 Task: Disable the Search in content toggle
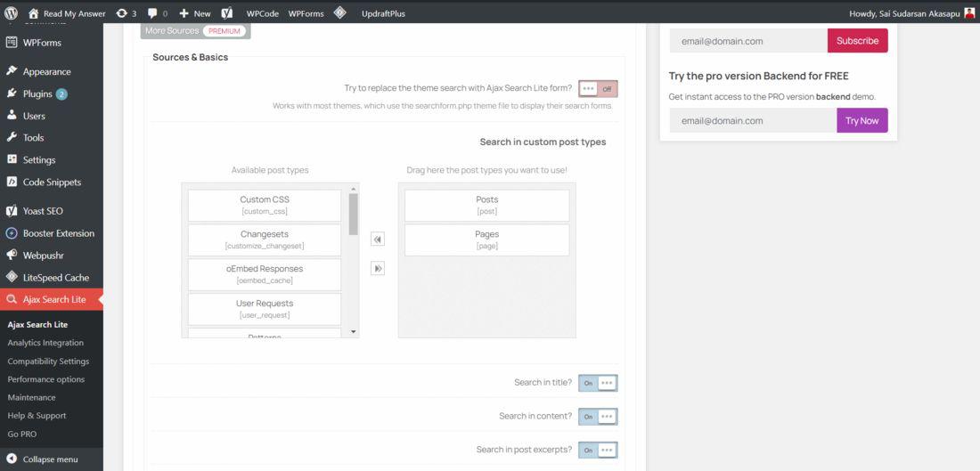[x=598, y=417]
